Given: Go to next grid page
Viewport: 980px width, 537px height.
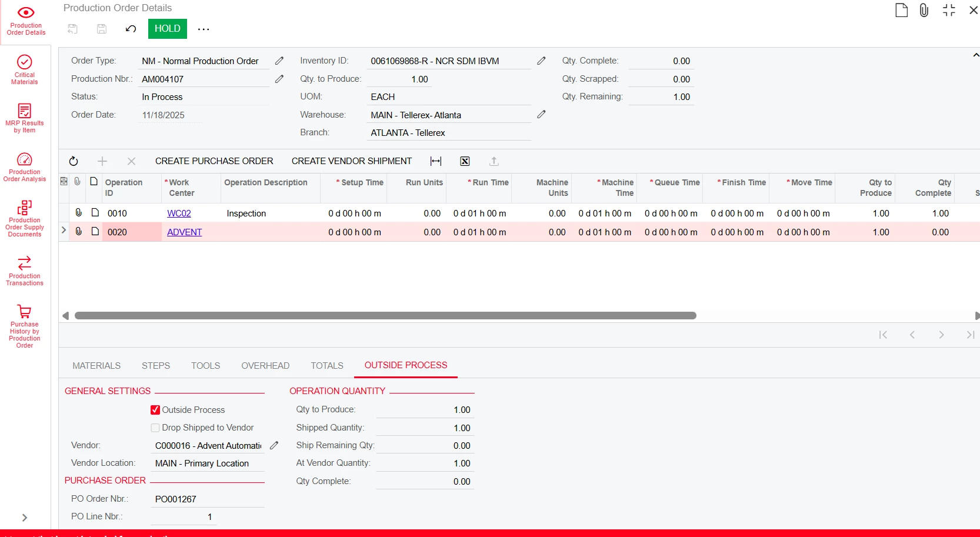Looking at the screenshot, I should (941, 335).
